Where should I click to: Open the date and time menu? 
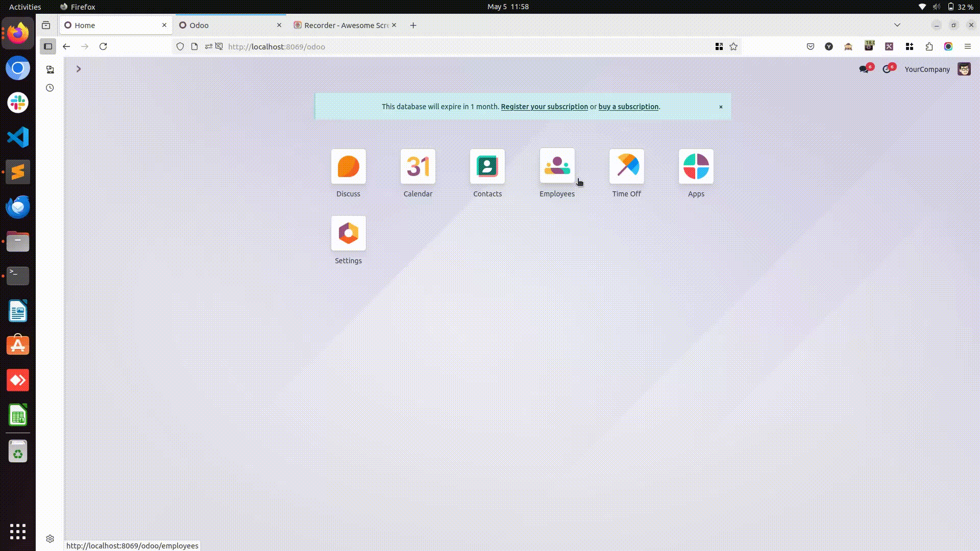tap(508, 7)
